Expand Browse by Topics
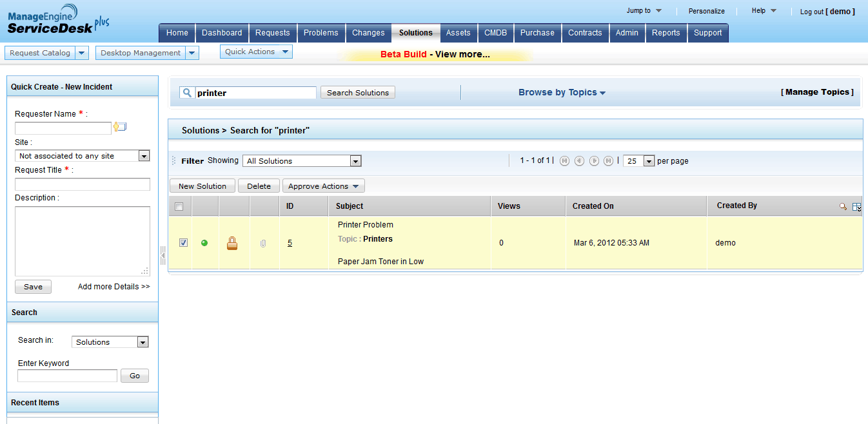The image size is (868, 424). pos(562,92)
